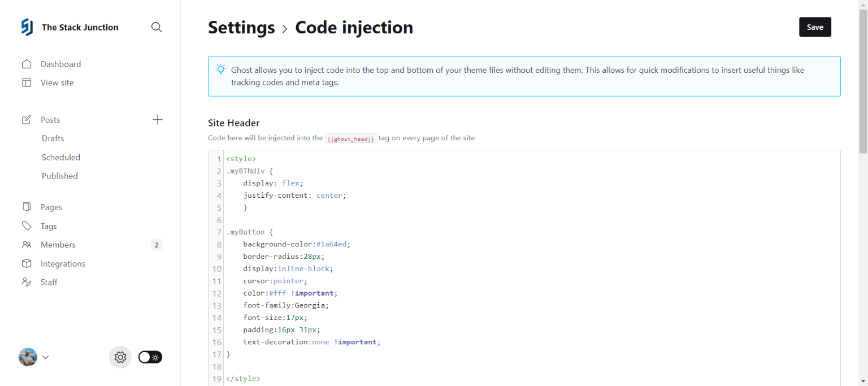The width and height of the screenshot is (868, 386).
Task: Toggle dark mode with the theme switch
Action: click(150, 357)
